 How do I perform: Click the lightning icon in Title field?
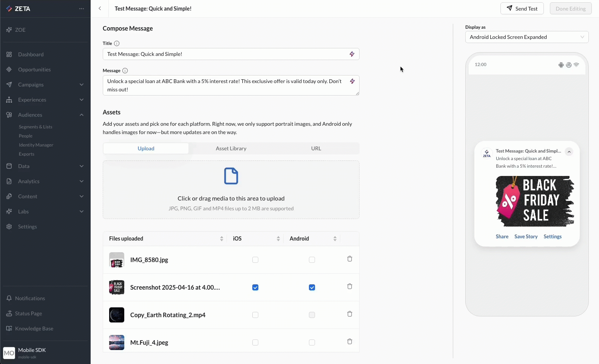(x=352, y=54)
